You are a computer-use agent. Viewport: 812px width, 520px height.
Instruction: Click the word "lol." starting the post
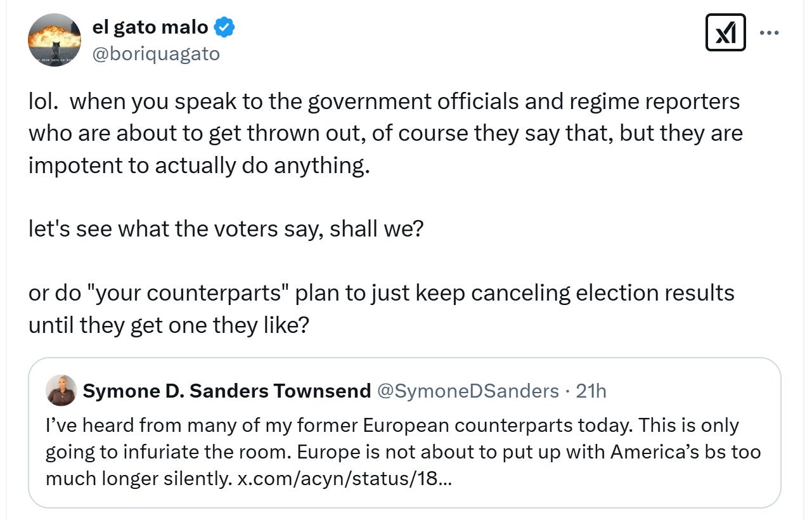coord(43,101)
